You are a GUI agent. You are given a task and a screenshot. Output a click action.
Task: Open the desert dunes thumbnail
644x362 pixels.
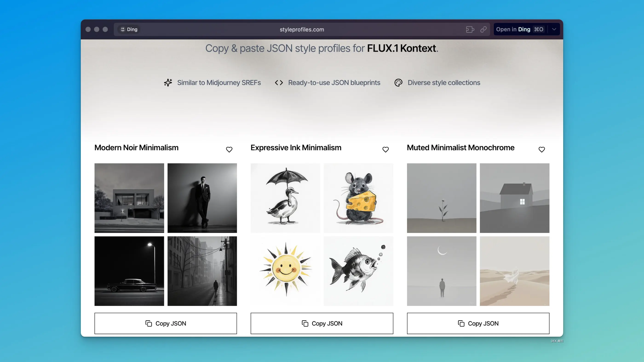point(515,271)
